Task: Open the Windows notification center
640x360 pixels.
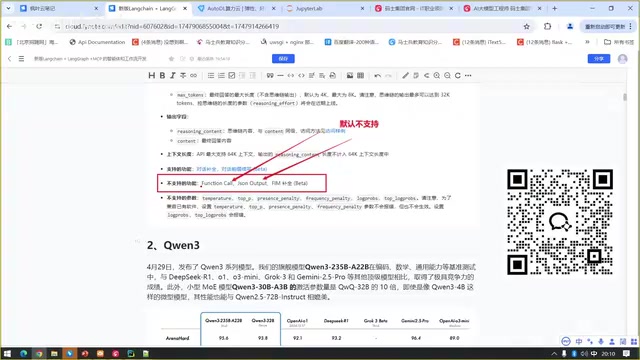Action: 626,353
